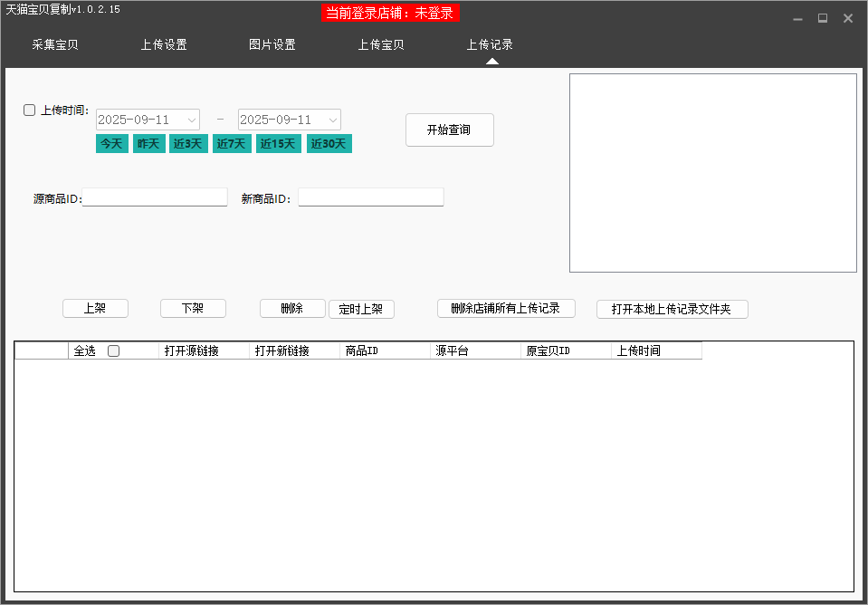Switch to the 采集宝贝 tab

[x=55, y=45]
